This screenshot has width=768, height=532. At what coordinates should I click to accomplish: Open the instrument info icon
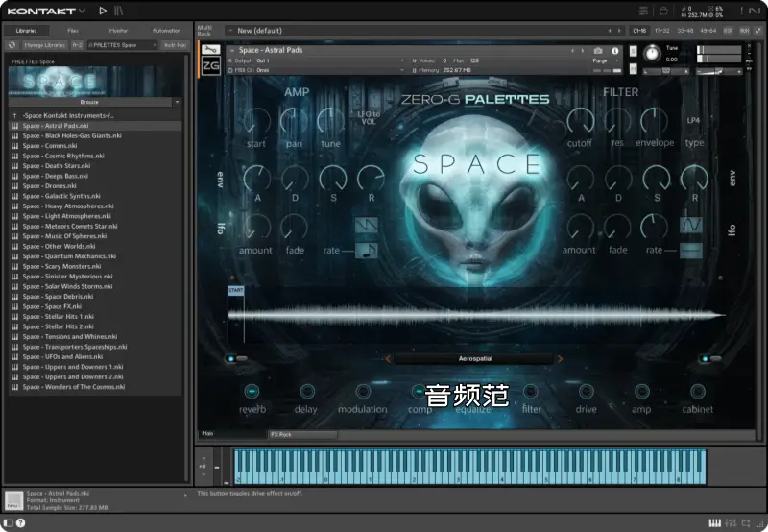615,51
